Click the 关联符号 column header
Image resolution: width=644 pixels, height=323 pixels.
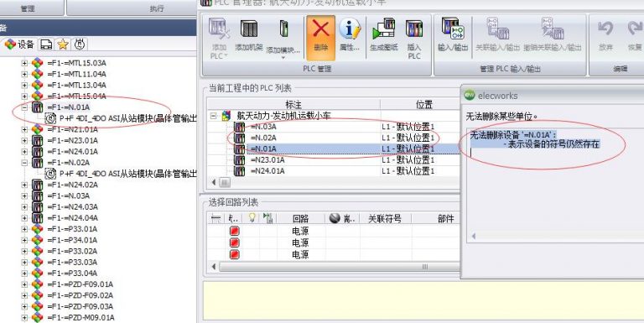[x=385, y=219]
